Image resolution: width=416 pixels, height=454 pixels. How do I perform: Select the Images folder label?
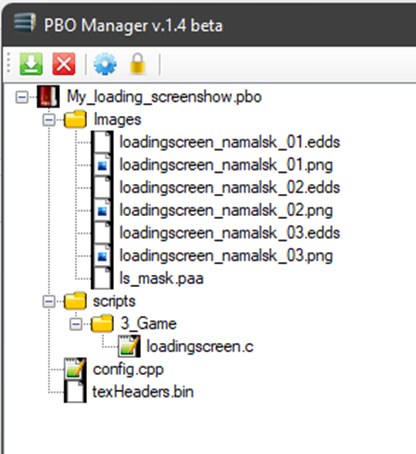(117, 119)
